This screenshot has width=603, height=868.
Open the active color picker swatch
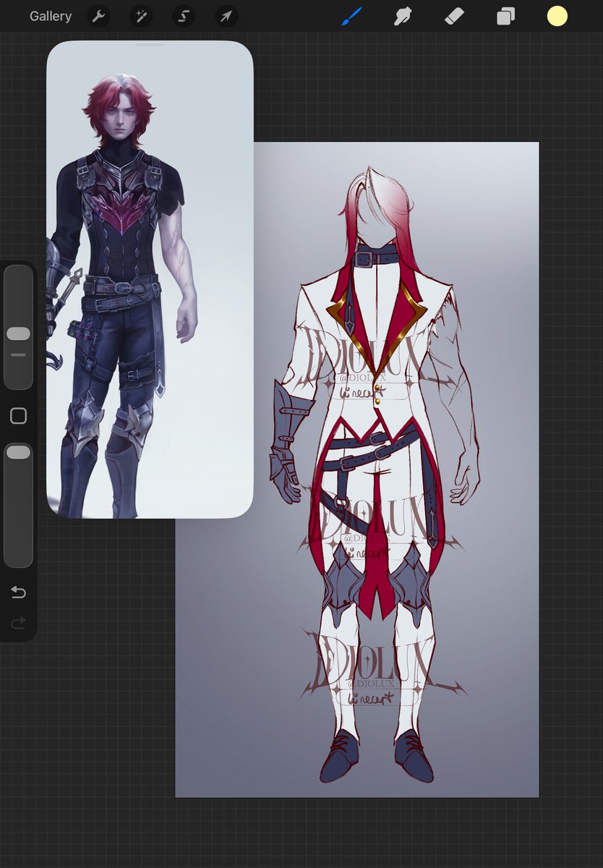[557, 16]
